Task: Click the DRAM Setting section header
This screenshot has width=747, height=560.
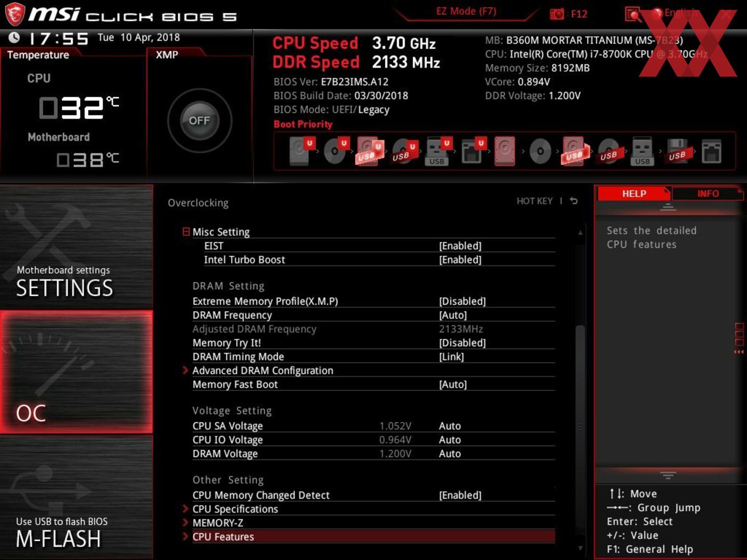Action: [x=228, y=285]
